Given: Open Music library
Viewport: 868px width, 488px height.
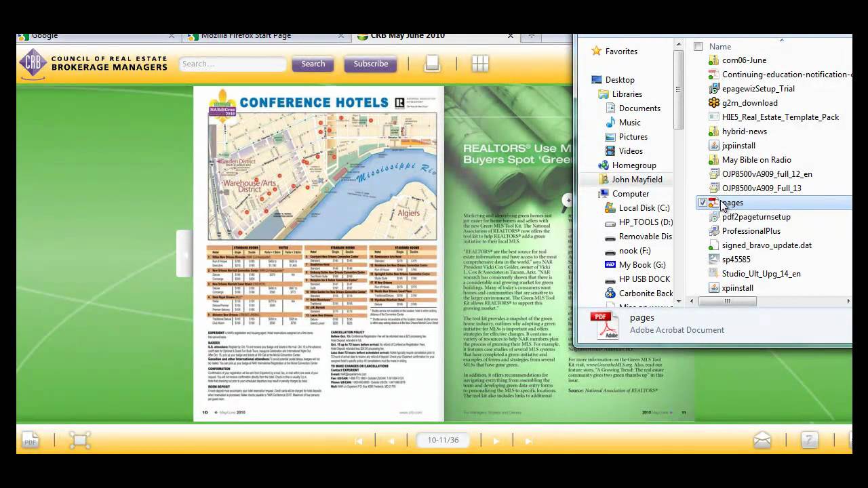Looking at the screenshot, I should point(623,123).
